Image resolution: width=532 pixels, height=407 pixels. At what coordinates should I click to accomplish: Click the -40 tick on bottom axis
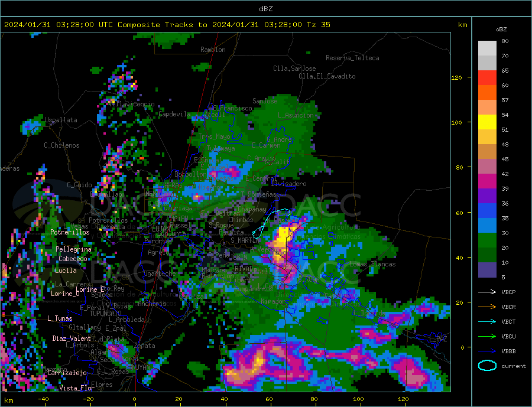pyautogui.click(x=43, y=399)
